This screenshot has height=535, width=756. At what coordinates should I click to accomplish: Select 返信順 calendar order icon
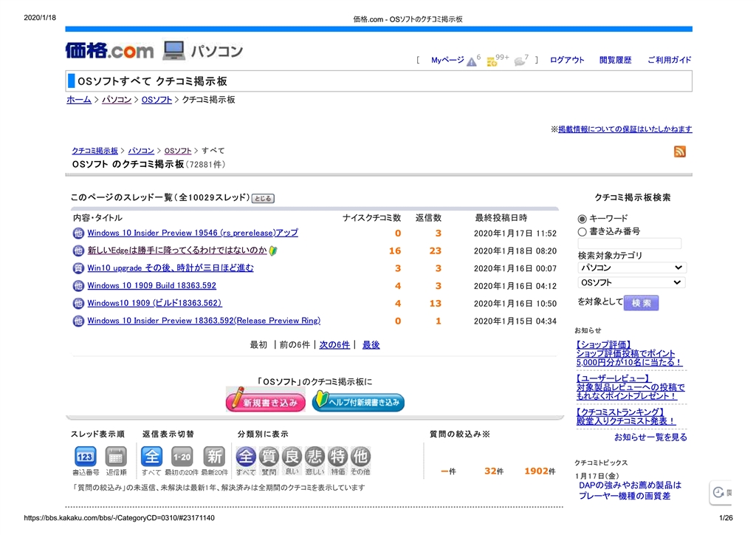(x=116, y=457)
